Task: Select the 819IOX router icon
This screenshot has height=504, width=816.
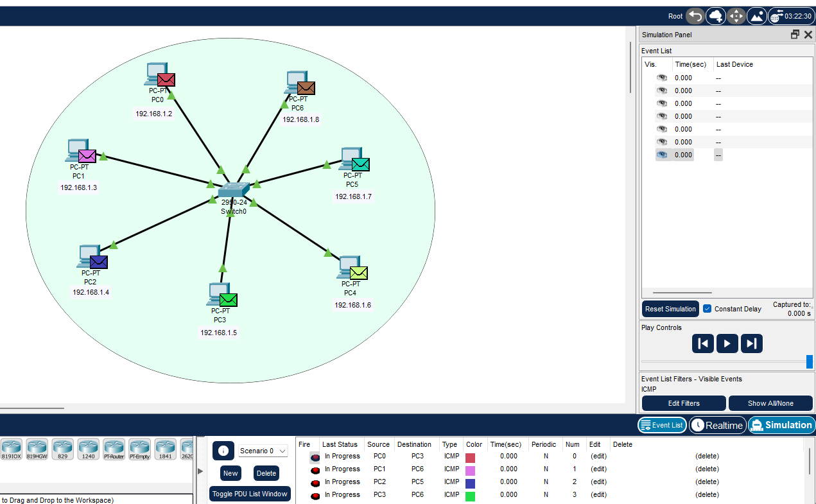Action: (11, 449)
